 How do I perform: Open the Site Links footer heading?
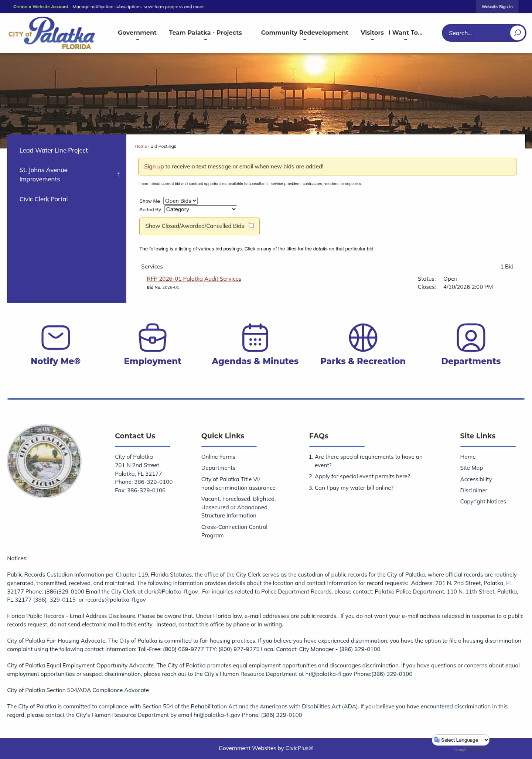pyautogui.click(x=478, y=435)
